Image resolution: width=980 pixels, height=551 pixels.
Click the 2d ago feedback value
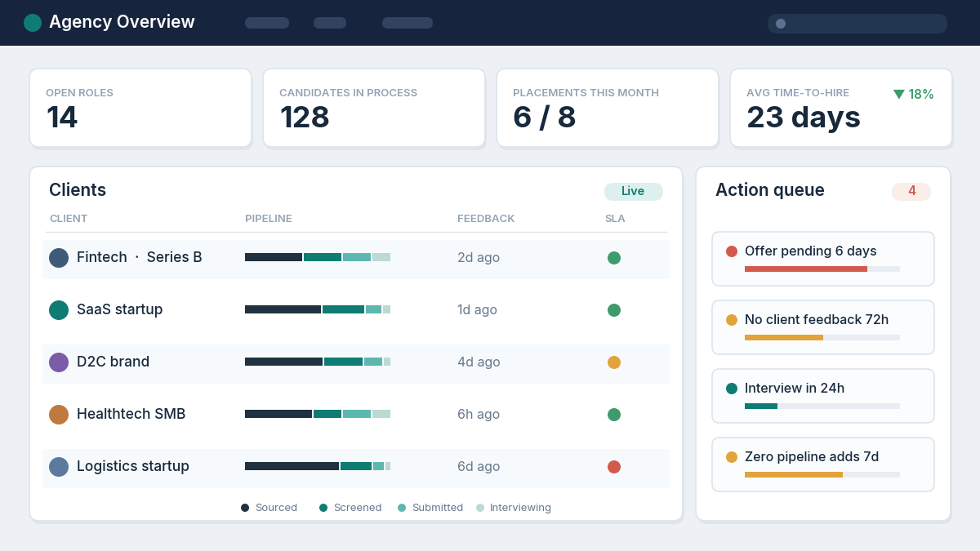coord(479,258)
